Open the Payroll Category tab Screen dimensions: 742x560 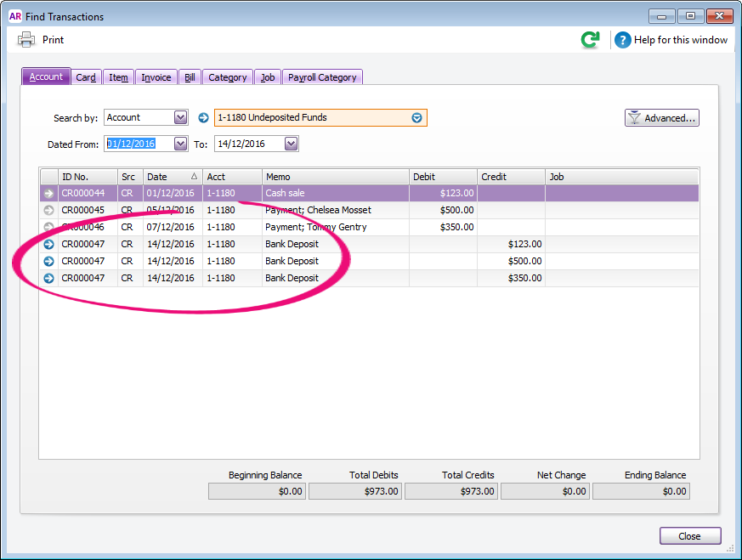point(322,76)
